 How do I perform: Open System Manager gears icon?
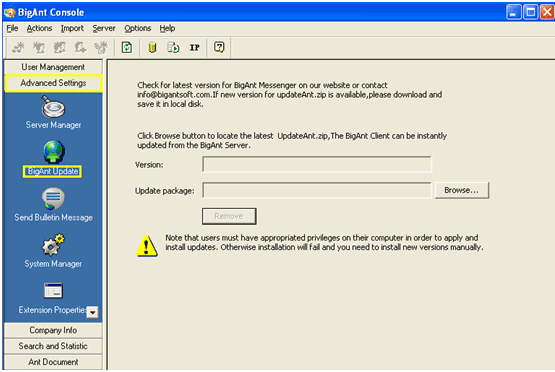tap(53, 245)
